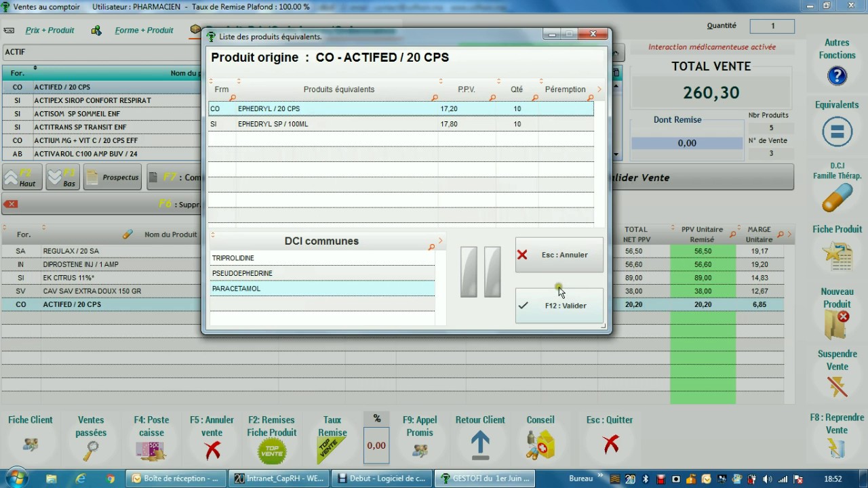Expand columns arrow next to Péremption
Viewport: 868px width, 488px height.
(x=599, y=89)
